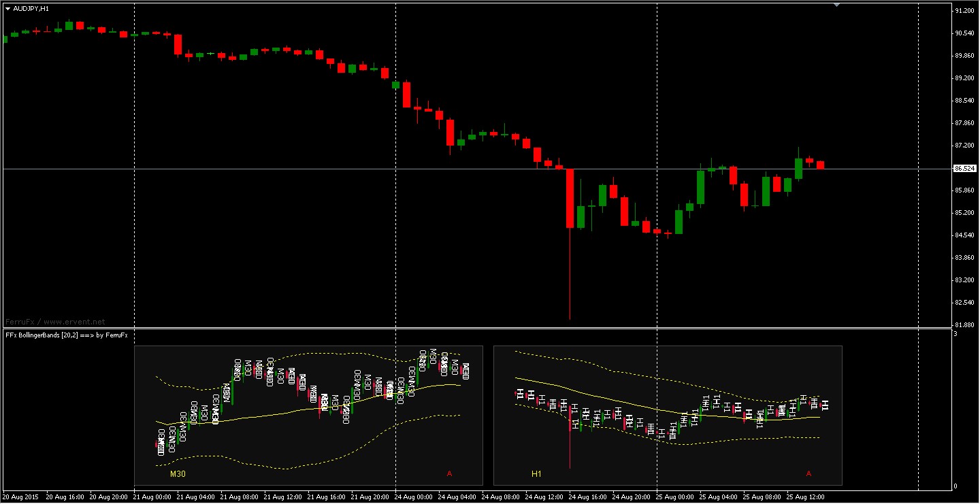The height and width of the screenshot is (504, 980).
Task: Click the 20 Aug 2015 date on the time axis
Action: tap(20, 497)
